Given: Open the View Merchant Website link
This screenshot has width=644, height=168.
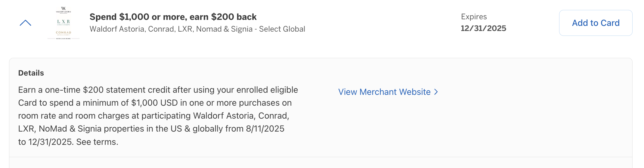Looking at the screenshot, I should [x=388, y=92].
